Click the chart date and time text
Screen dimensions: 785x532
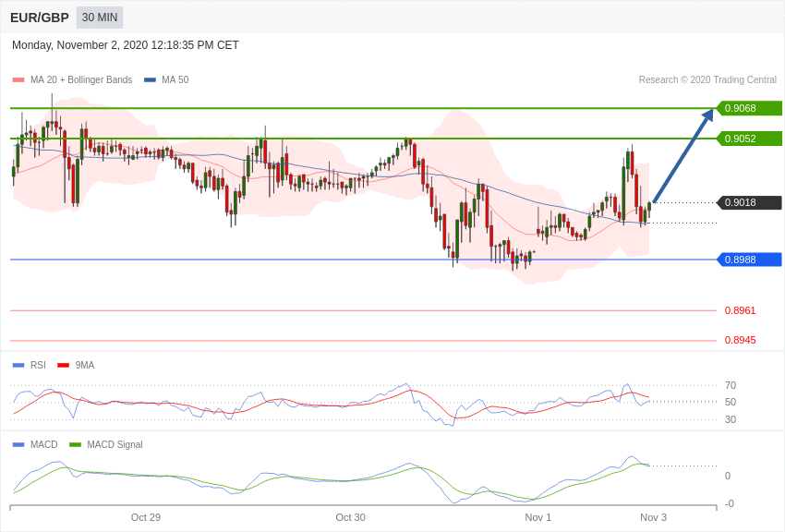[126, 45]
